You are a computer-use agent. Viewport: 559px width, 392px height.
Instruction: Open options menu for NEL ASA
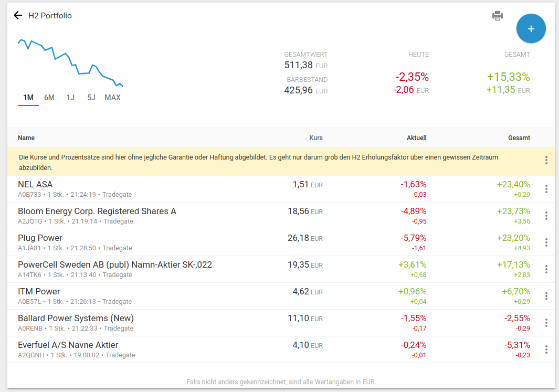pyautogui.click(x=546, y=189)
